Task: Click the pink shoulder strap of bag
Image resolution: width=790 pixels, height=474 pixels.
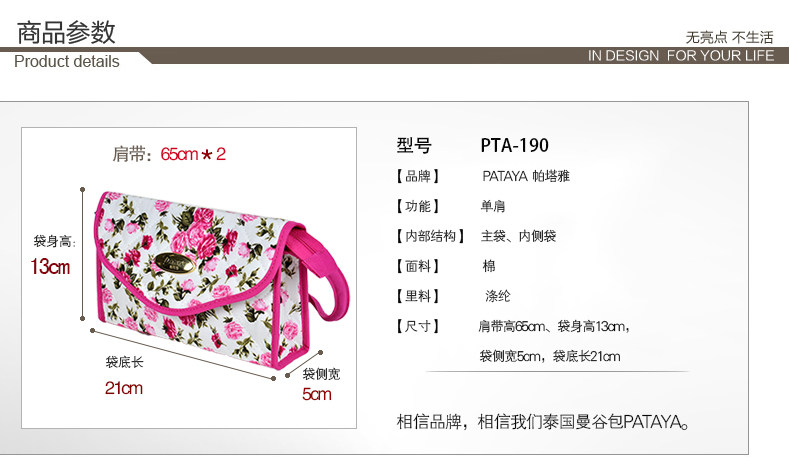Action: coord(320,273)
